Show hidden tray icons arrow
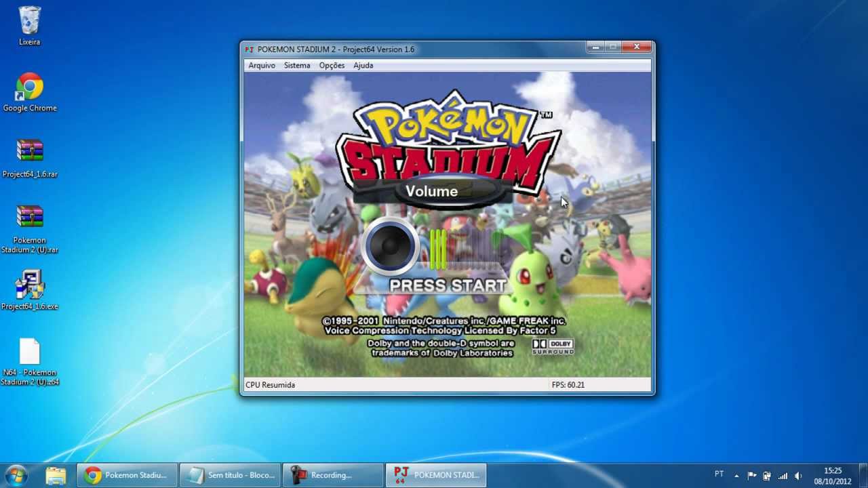Screen dimensions: 868x488 (736, 476)
